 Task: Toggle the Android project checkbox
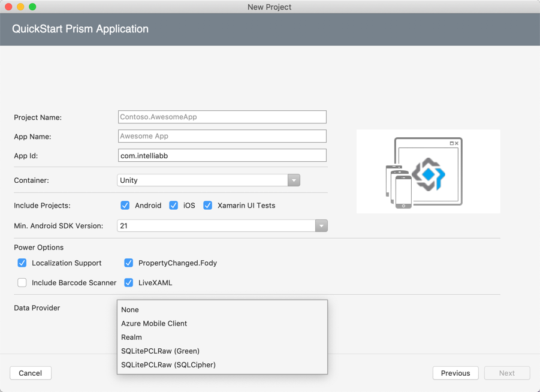point(125,206)
